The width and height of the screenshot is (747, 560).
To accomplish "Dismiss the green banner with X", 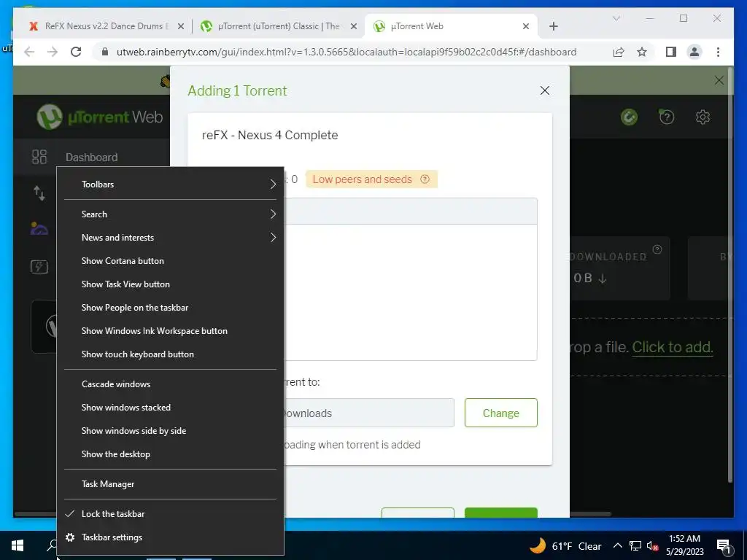I will tap(719, 80).
